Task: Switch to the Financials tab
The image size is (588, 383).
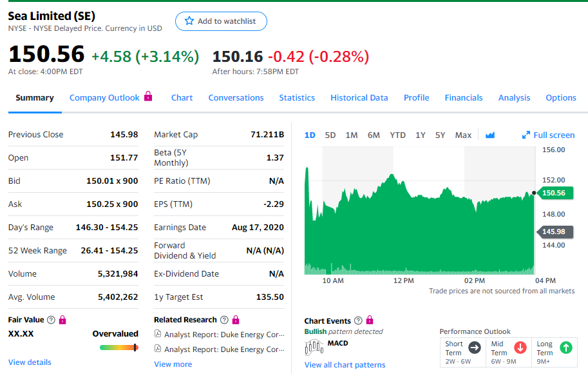Action: (463, 97)
